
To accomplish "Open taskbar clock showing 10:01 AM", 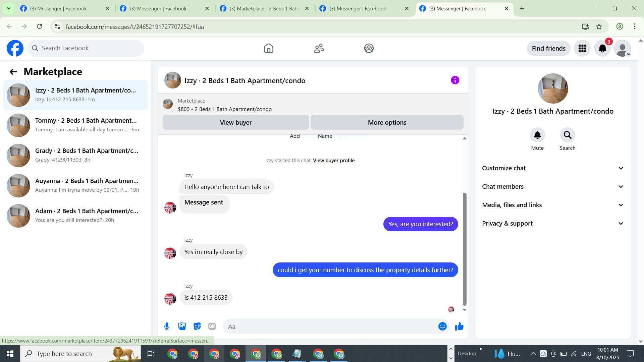I will (x=607, y=354).
